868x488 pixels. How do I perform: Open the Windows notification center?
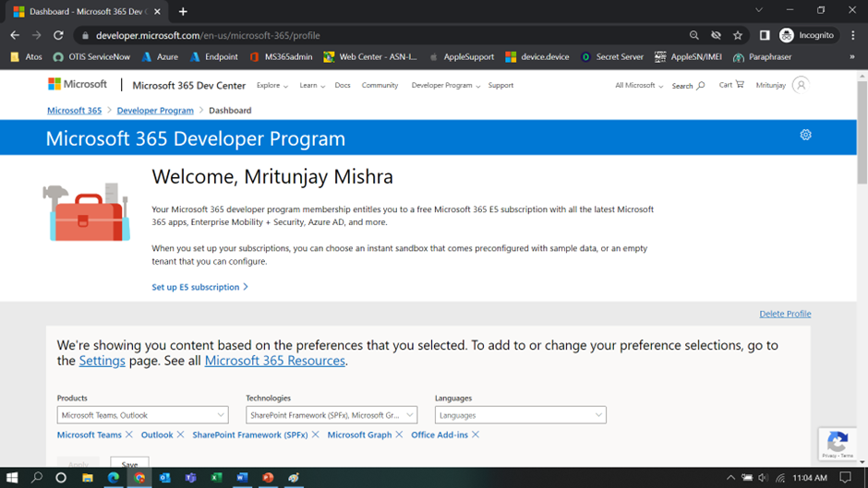845,478
